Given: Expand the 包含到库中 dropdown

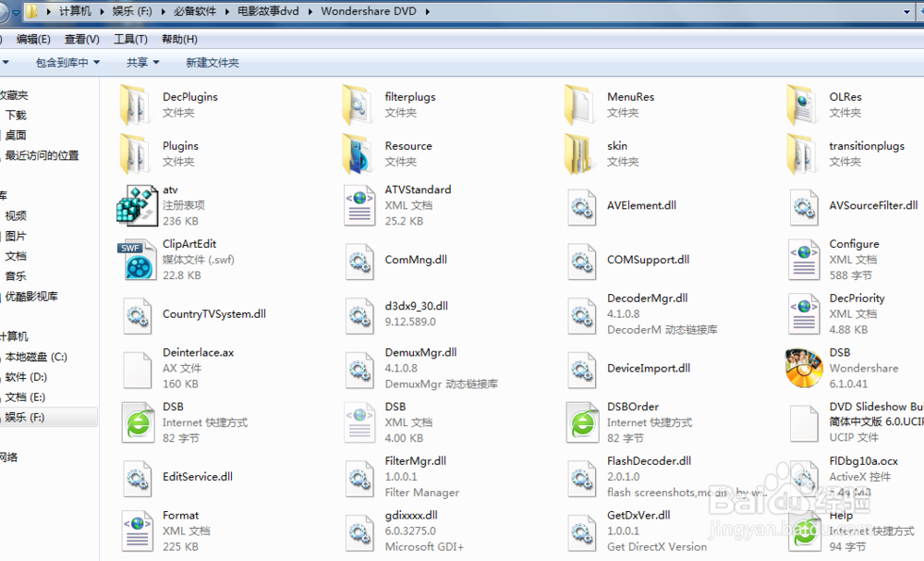Looking at the screenshot, I should coord(67,63).
